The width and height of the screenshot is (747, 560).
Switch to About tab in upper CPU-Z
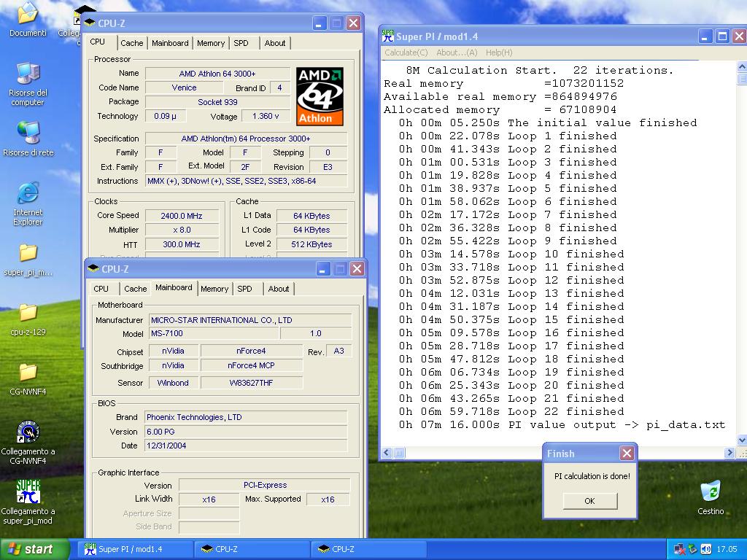coord(275,43)
